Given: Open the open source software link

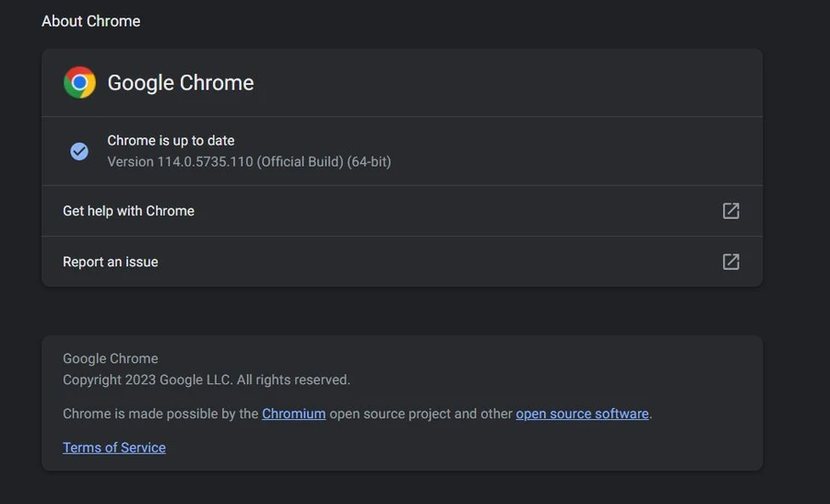Looking at the screenshot, I should [x=582, y=414].
